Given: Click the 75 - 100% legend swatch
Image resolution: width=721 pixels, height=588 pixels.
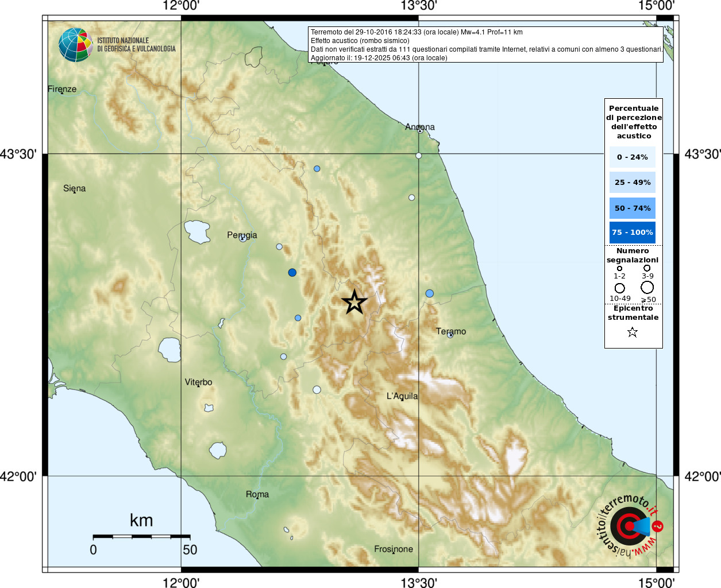Looking at the screenshot, I should click(x=632, y=232).
